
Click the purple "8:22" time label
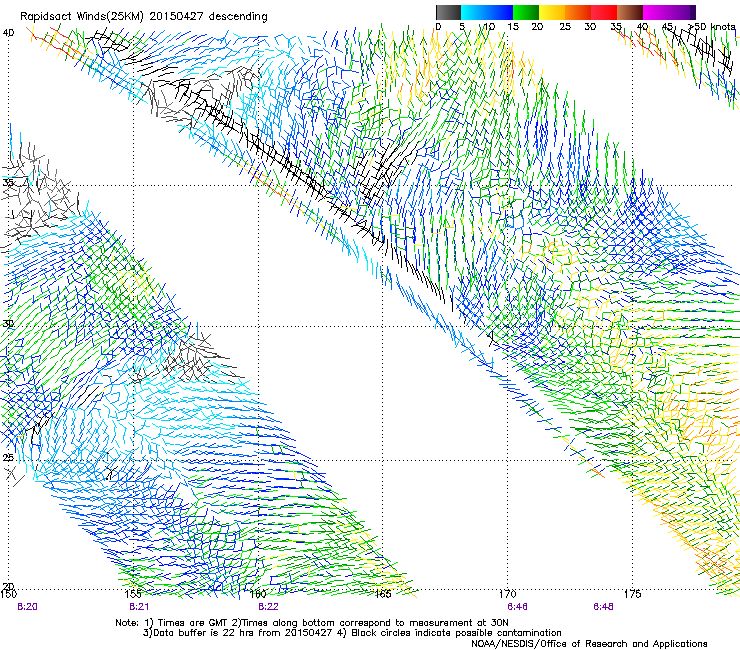click(x=268, y=607)
